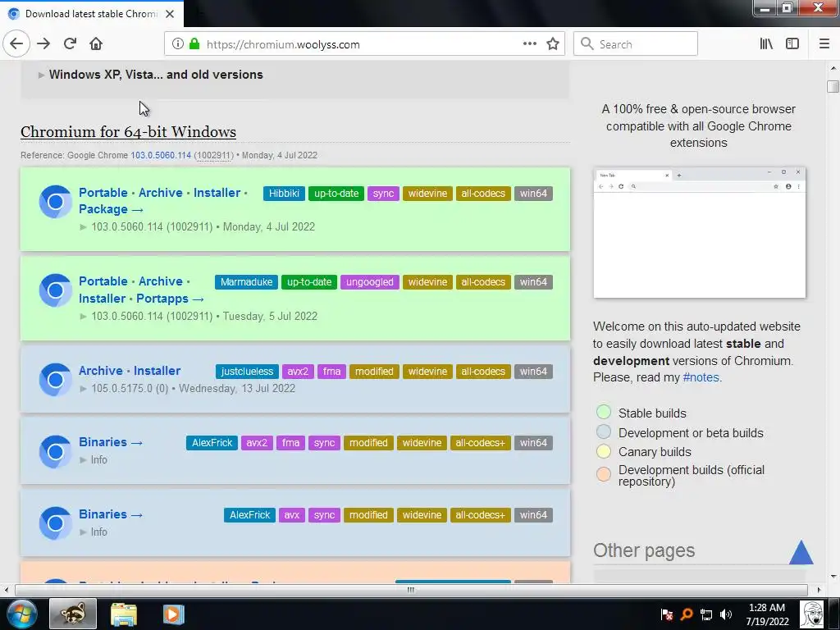
Task: Click the 103.0.5060.114 reference version link
Action: (x=161, y=155)
